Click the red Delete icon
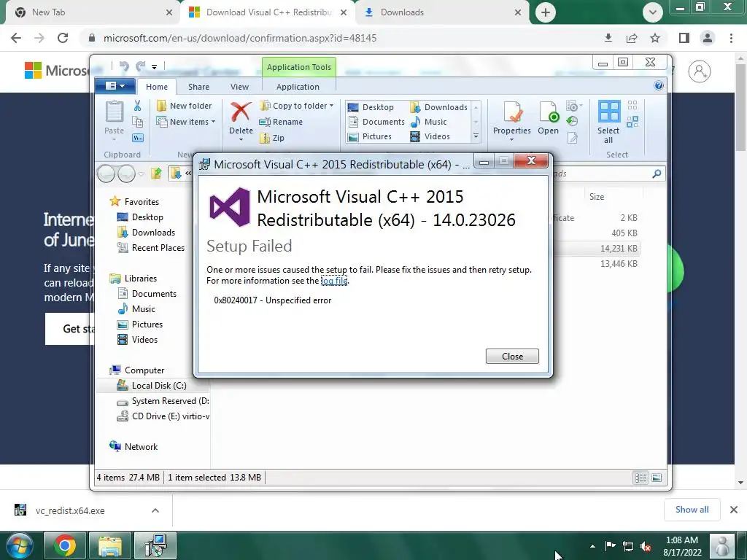Screen dimensions: 747x560 coord(241,112)
